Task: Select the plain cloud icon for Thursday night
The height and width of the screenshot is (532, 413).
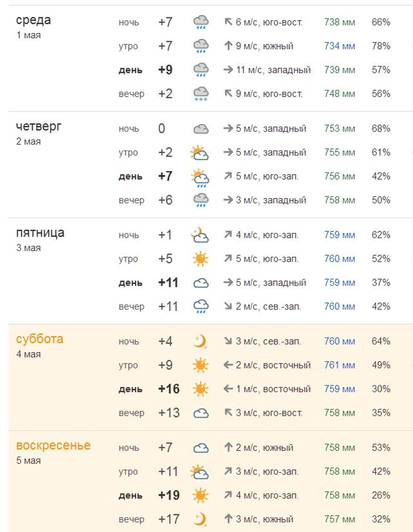Action: point(200,129)
